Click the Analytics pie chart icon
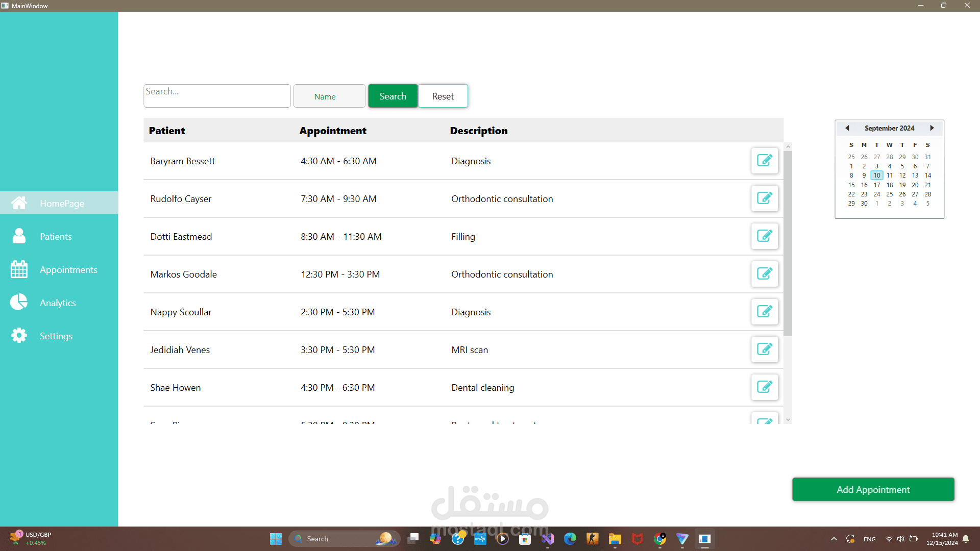 [x=19, y=302]
